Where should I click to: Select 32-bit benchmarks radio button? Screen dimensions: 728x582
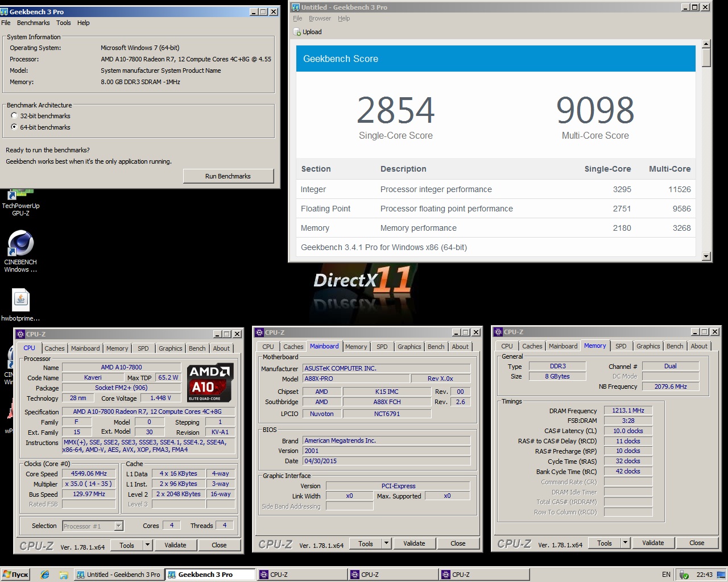(x=14, y=116)
